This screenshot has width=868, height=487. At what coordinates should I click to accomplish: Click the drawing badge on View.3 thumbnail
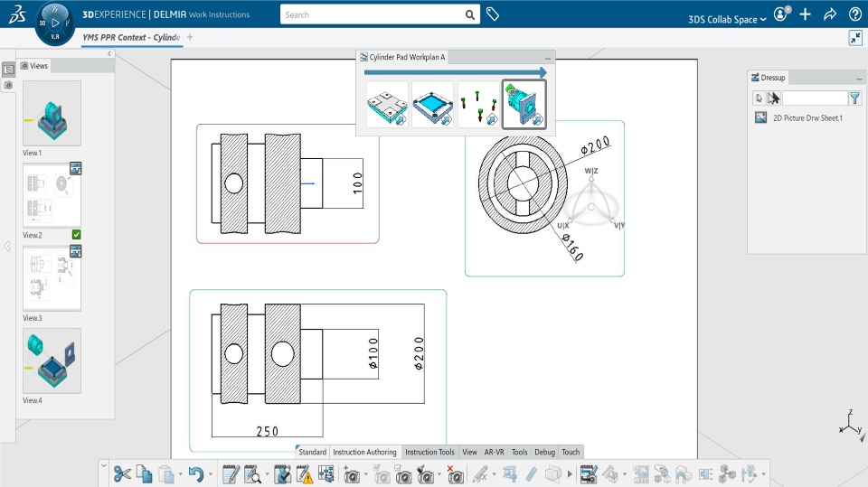point(76,251)
